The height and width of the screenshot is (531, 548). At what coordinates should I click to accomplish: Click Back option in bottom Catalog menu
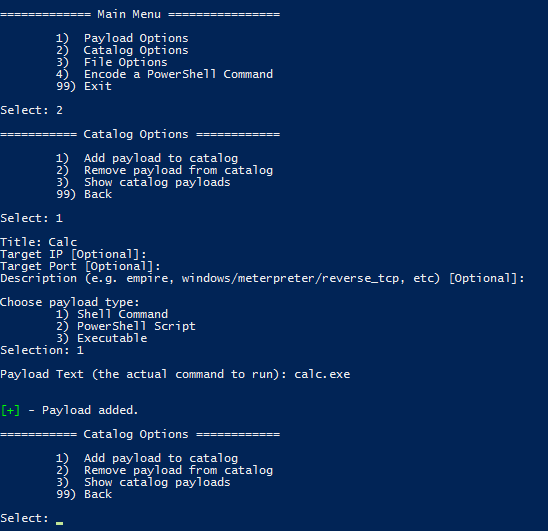click(x=84, y=494)
